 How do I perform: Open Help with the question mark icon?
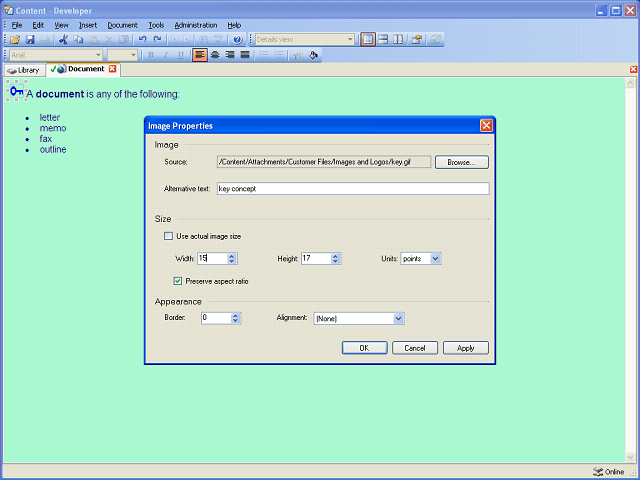238,40
